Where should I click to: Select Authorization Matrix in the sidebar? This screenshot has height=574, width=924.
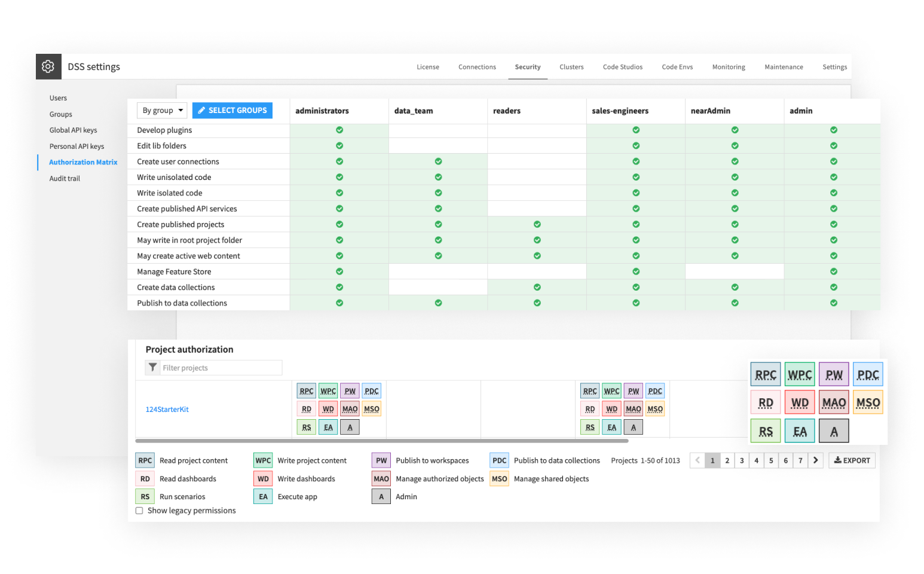pyautogui.click(x=83, y=161)
